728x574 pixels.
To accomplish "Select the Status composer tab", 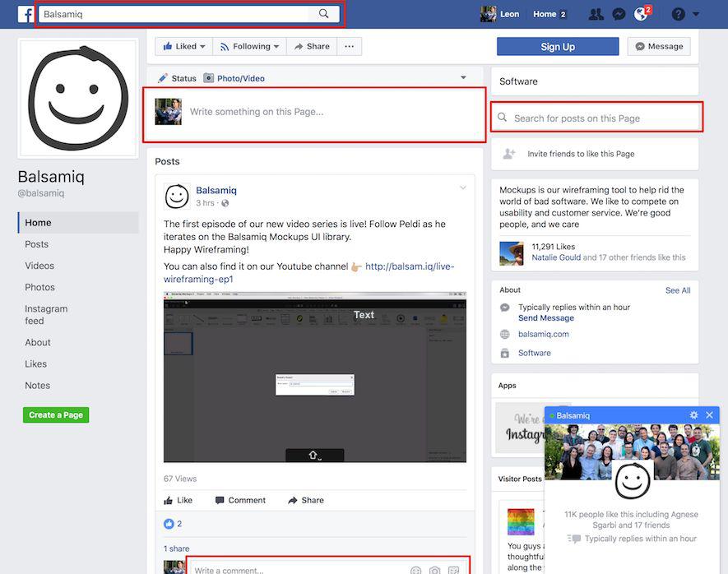I will (x=177, y=78).
